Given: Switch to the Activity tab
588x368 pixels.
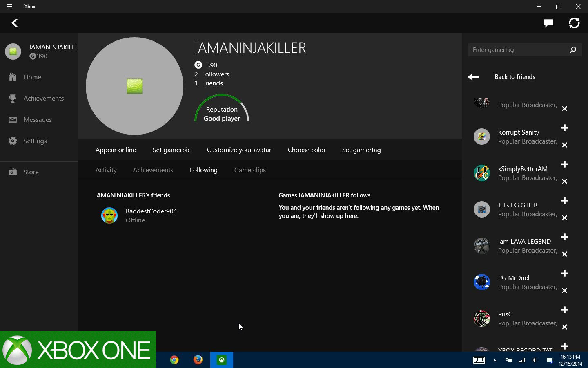Looking at the screenshot, I should coord(106,170).
